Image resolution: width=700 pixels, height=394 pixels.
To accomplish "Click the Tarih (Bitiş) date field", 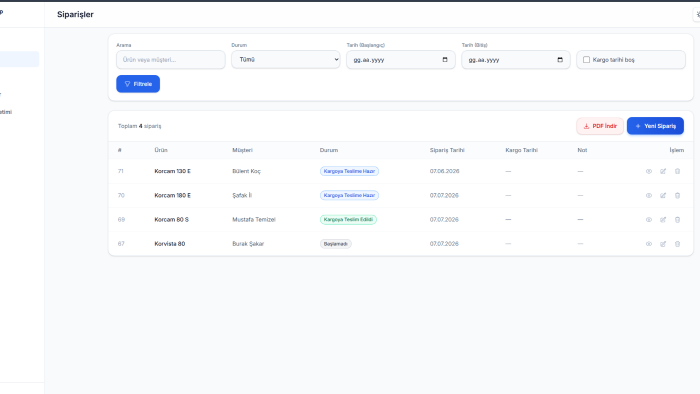I will point(516,60).
